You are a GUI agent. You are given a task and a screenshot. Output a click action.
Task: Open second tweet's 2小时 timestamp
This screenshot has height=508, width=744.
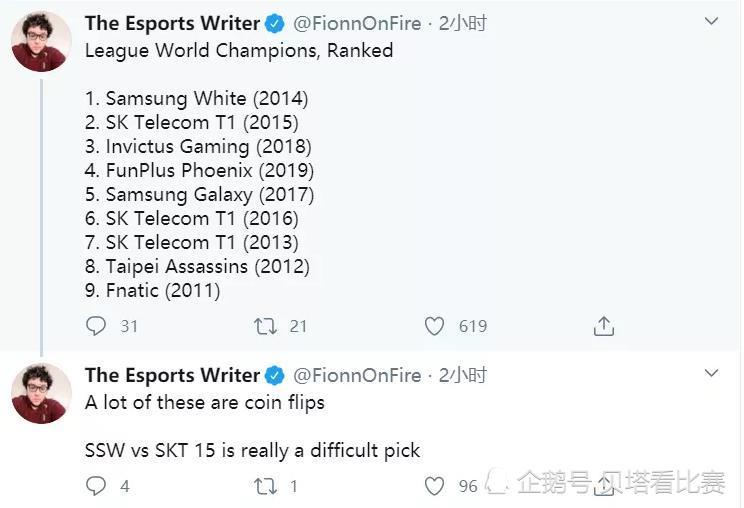coord(463,375)
